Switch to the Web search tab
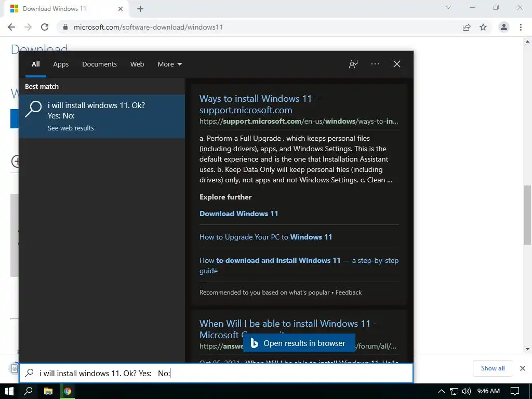Image resolution: width=532 pixels, height=399 pixels. pyautogui.click(x=137, y=64)
